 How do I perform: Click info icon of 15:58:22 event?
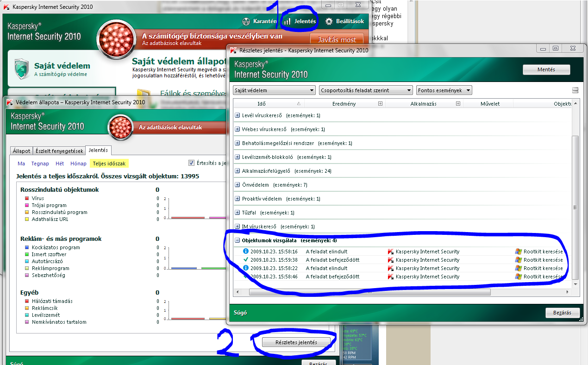point(246,268)
